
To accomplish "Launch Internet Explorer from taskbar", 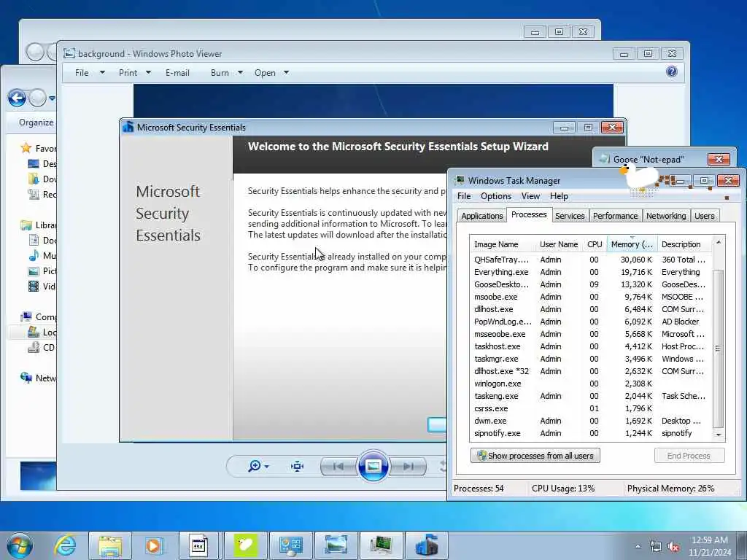I will [x=65, y=545].
